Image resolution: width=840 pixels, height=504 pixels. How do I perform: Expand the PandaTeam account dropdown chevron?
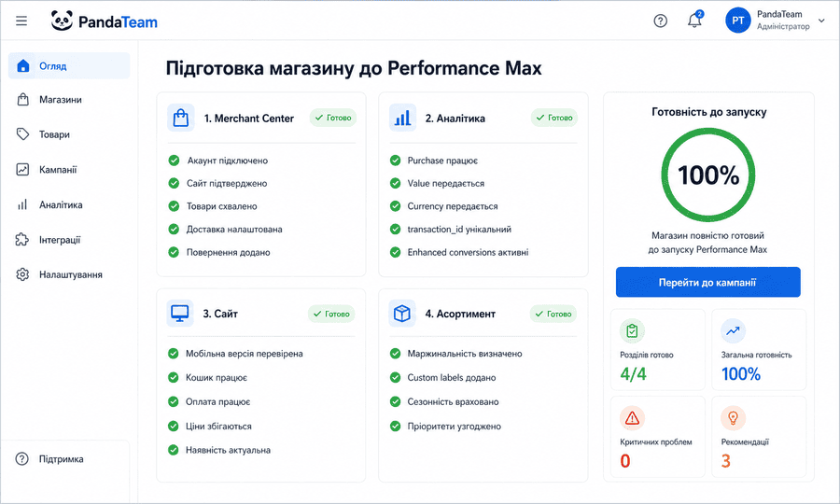[821, 21]
